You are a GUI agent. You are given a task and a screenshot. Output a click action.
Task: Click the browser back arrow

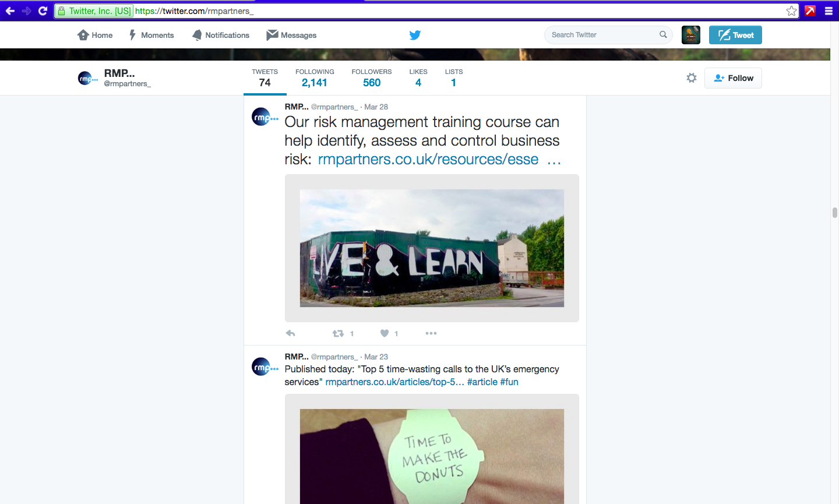point(10,10)
